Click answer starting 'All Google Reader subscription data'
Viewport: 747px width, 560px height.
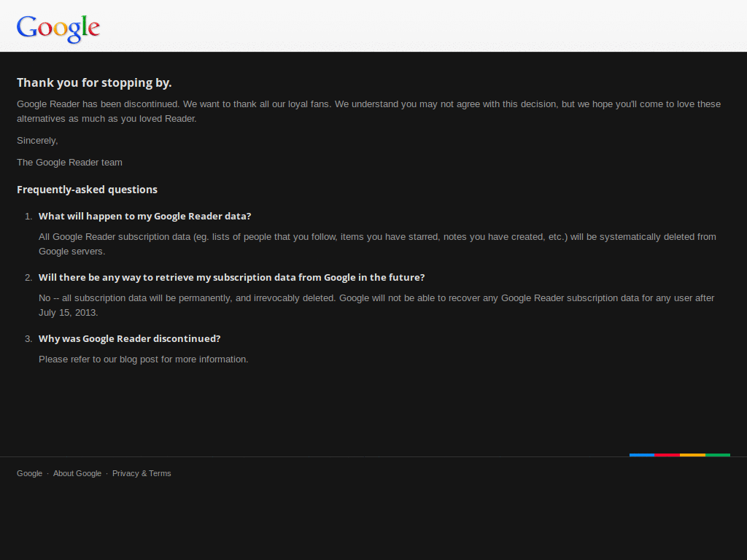click(377, 244)
